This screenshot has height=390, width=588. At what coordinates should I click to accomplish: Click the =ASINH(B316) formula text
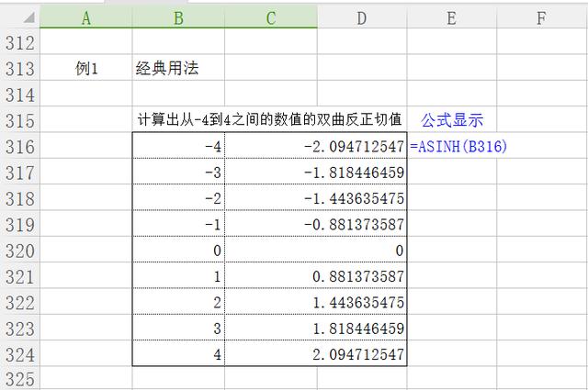(459, 147)
